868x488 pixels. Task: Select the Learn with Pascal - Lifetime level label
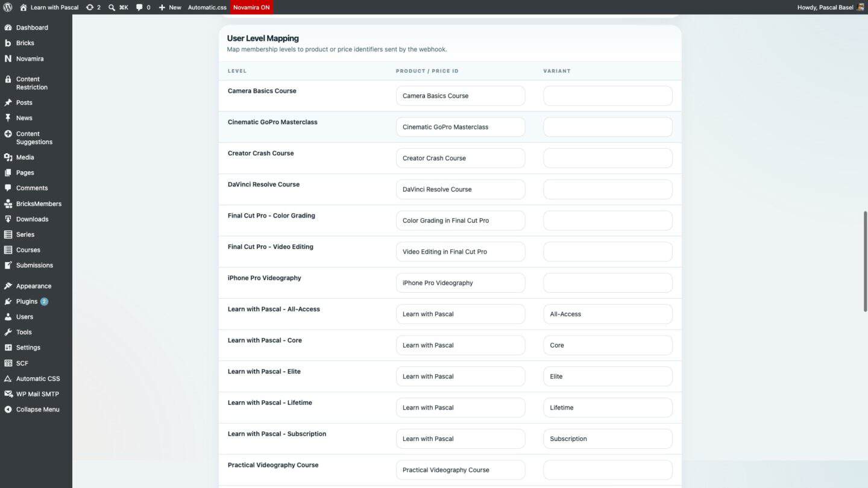click(x=270, y=402)
